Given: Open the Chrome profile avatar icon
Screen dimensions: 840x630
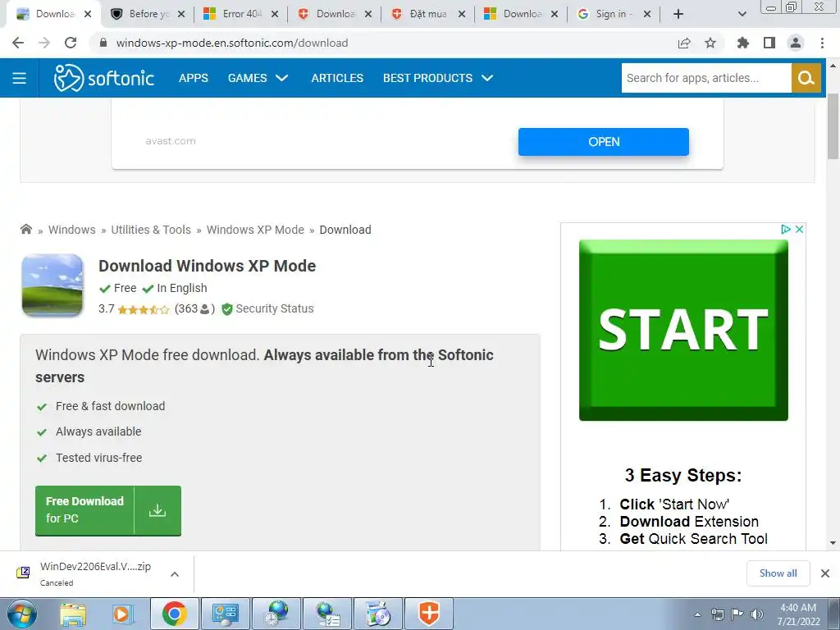Looking at the screenshot, I should (x=796, y=43).
